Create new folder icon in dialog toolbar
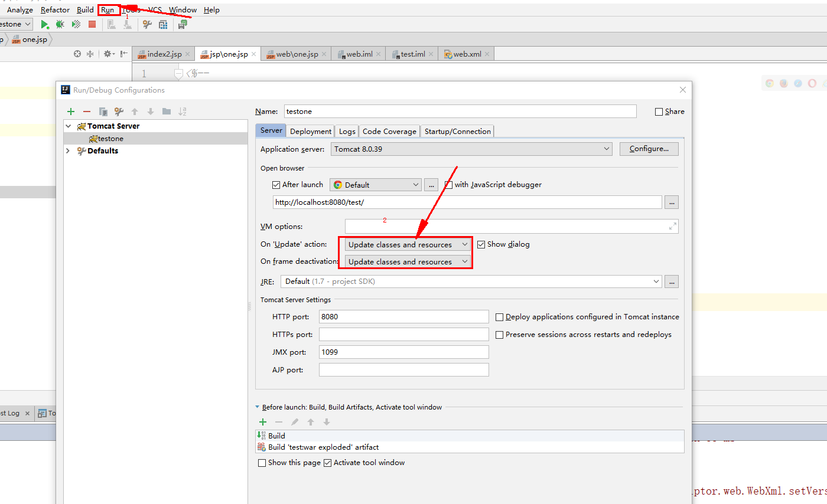 (167, 112)
